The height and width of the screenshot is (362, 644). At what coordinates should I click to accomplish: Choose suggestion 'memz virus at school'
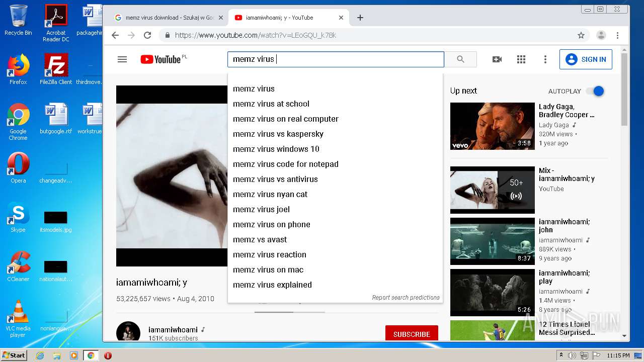(335, 104)
